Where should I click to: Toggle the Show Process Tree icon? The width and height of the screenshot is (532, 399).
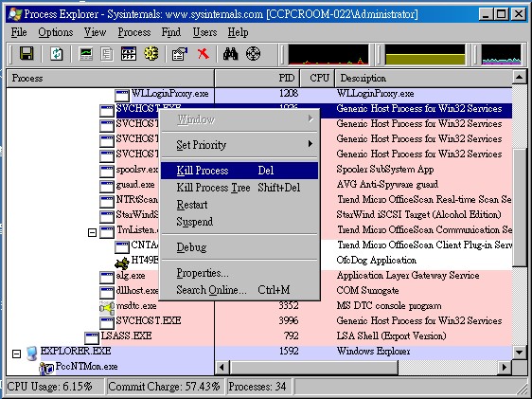click(x=107, y=54)
